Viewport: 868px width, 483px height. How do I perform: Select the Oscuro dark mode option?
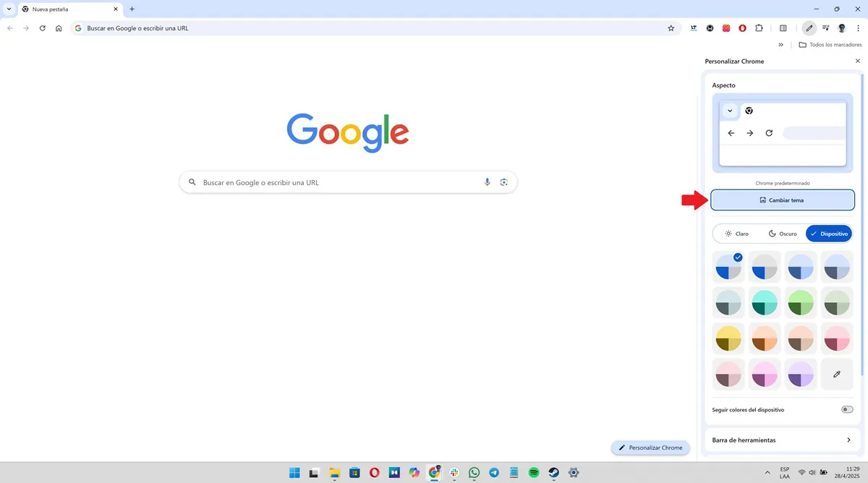(x=783, y=234)
